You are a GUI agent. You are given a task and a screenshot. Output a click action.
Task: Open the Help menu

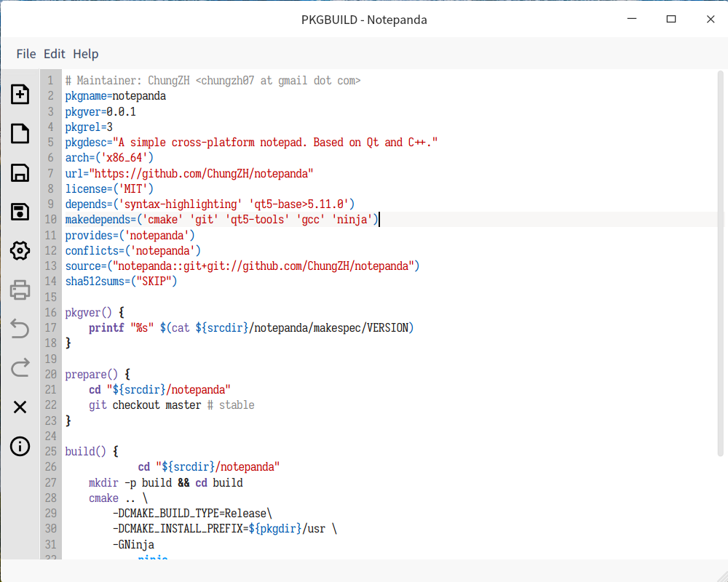[x=85, y=54]
